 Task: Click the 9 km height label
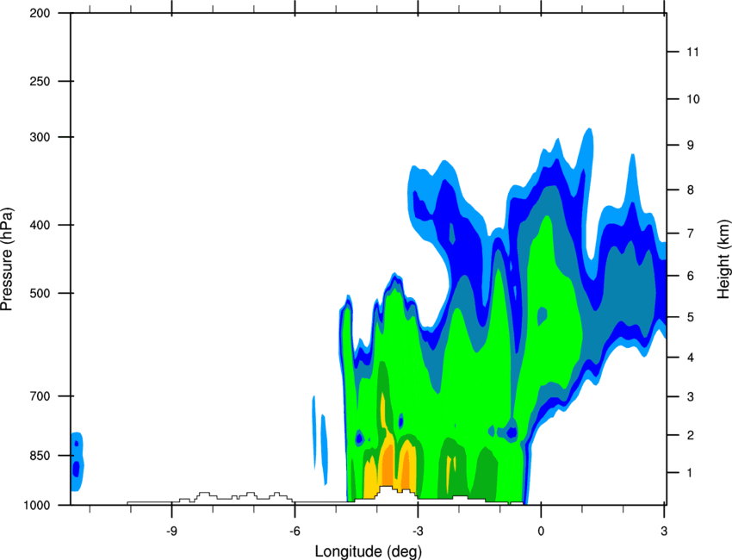(x=691, y=145)
